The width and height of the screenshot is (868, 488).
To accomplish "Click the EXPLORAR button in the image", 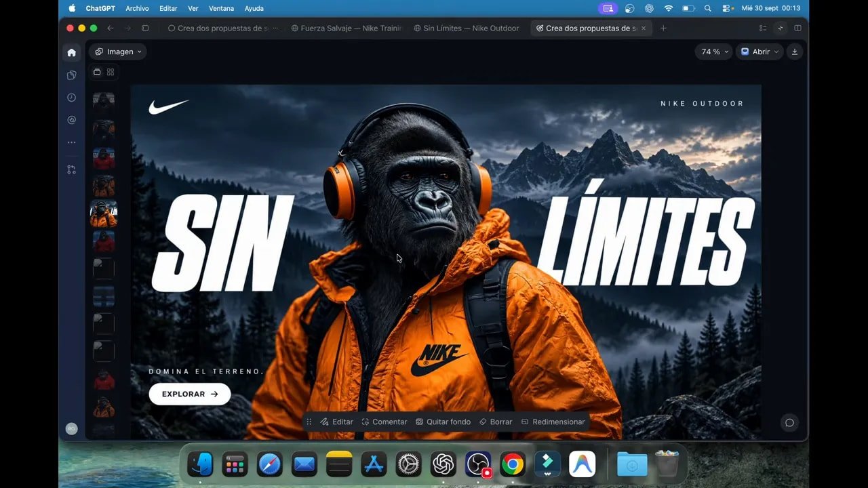I will [190, 394].
